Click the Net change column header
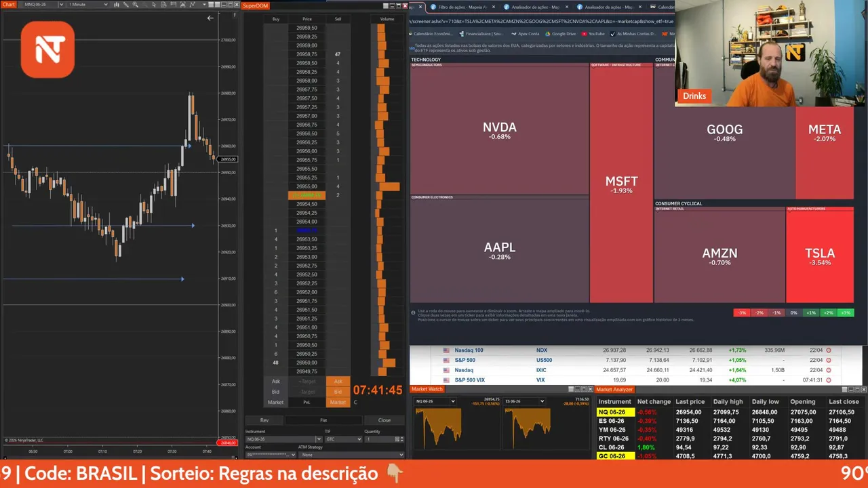This screenshot has height=488, width=868. [x=654, y=402]
